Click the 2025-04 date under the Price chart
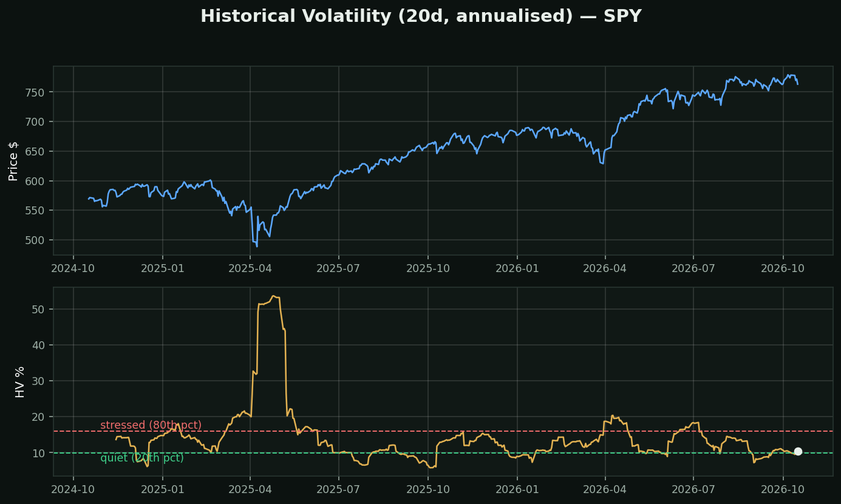The width and height of the screenshot is (841, 504). pyautogui.click(x=250, y=268)
